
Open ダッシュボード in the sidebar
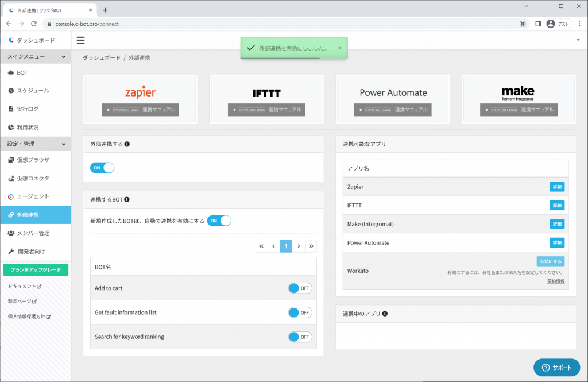click(x=36, y=40)
